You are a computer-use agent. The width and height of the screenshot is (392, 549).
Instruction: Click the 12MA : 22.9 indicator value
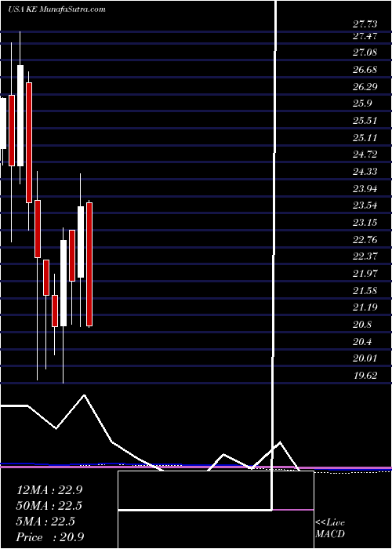coord(49,489)
